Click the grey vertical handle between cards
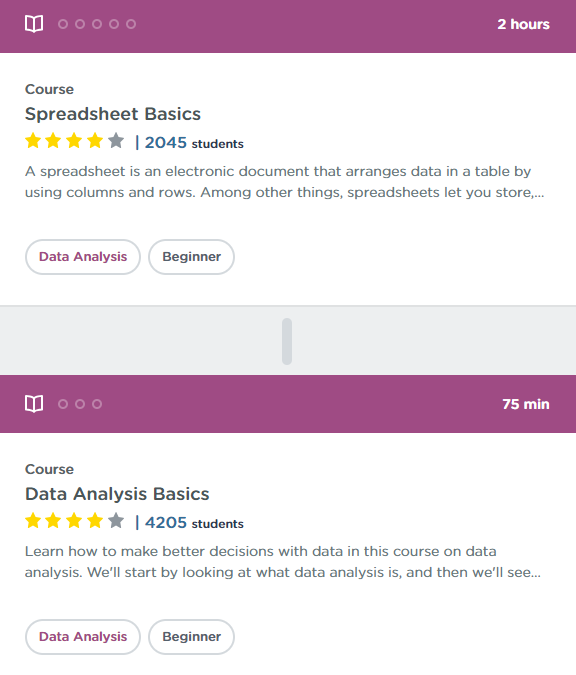The height and width of the screenshot is (675, 576). click(287, 341)
